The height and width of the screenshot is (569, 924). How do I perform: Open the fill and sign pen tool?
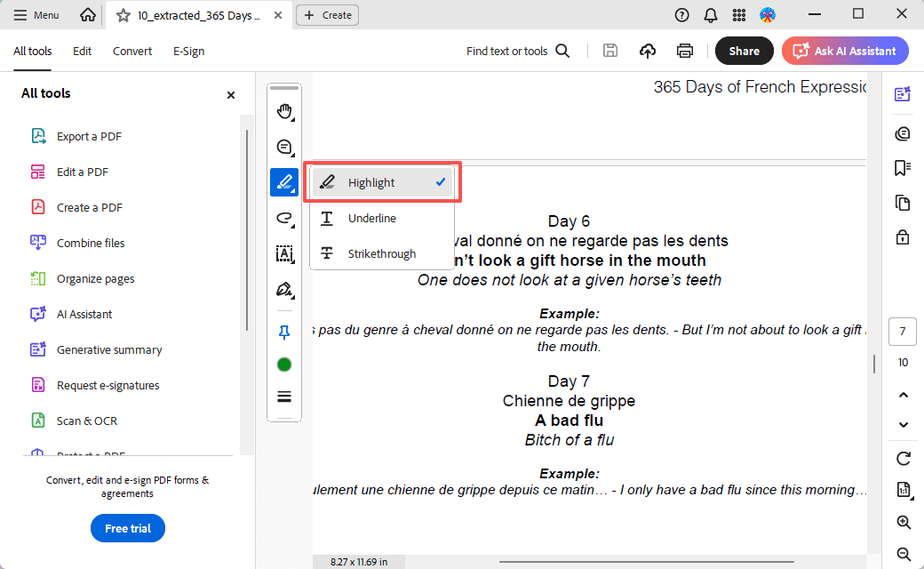click(x=284, y=290)
